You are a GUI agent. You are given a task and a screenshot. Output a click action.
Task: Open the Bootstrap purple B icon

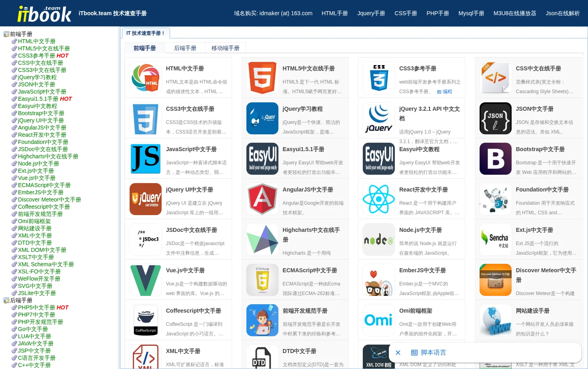coord(496,159)
